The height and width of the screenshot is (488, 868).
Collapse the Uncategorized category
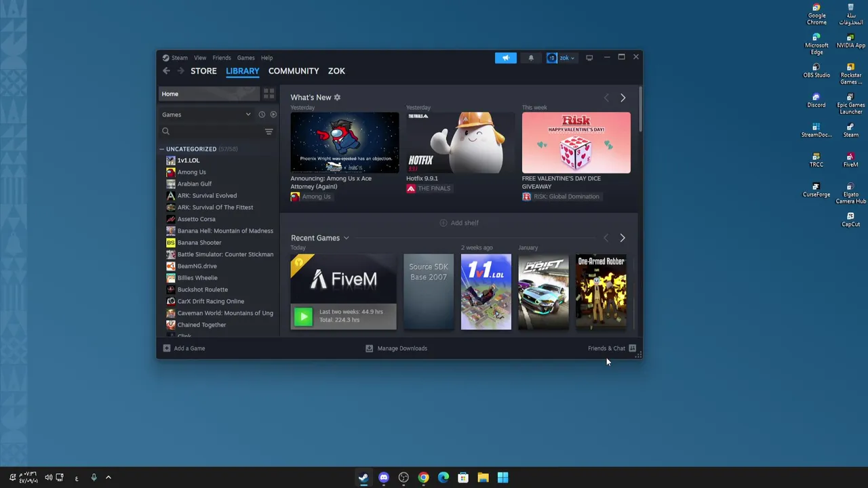click(162, 149)
